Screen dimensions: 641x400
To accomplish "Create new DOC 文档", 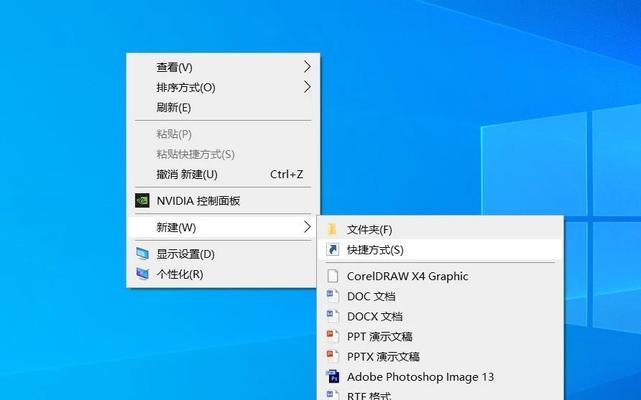I will (440, 296).
